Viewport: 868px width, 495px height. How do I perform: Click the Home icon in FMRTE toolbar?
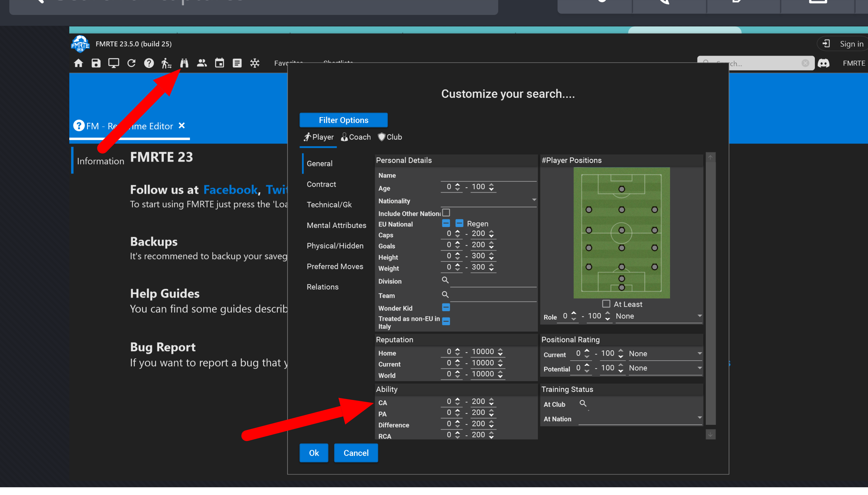click(79, 63)
